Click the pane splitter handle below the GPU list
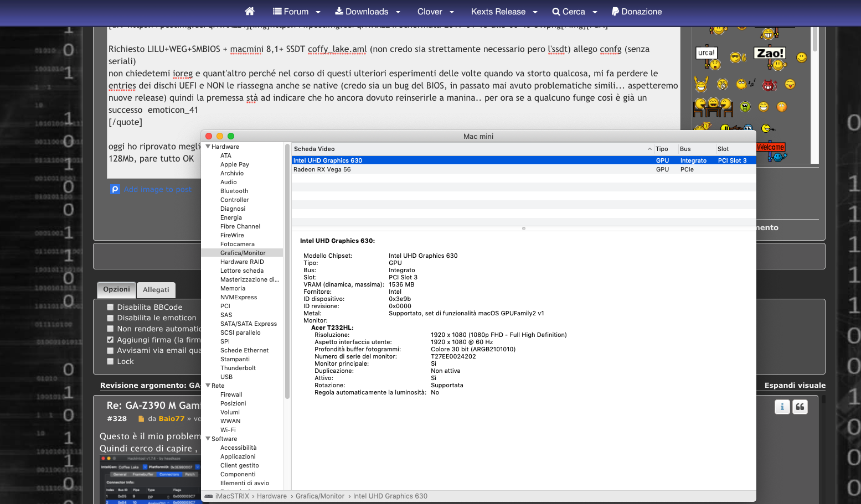Viewport: 861px width, 504px height. (523, 228)
